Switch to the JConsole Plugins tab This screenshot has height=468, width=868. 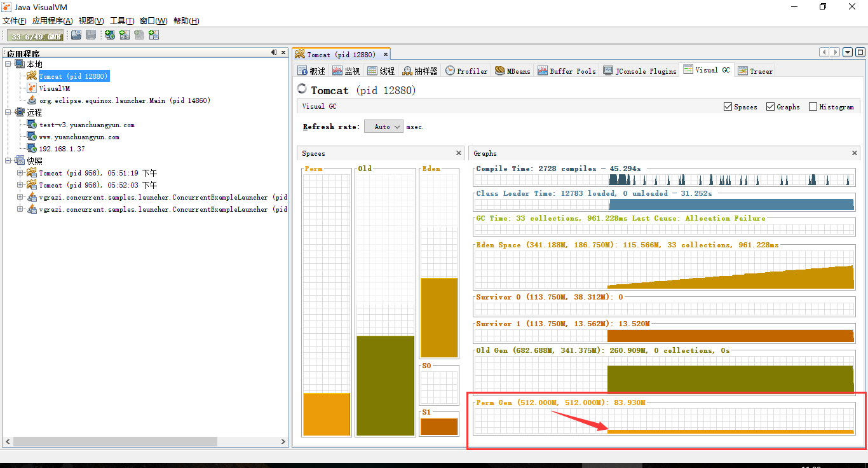tap(639, 71)
